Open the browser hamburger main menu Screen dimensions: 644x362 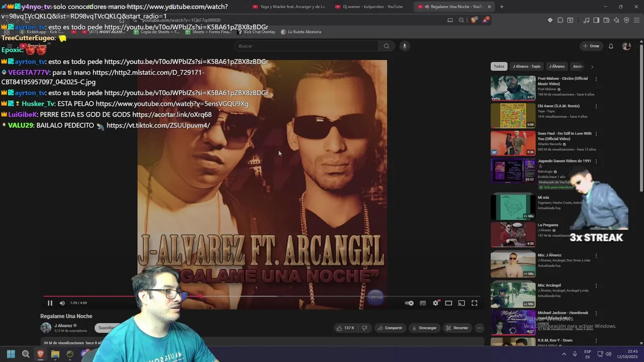[636, 20]
